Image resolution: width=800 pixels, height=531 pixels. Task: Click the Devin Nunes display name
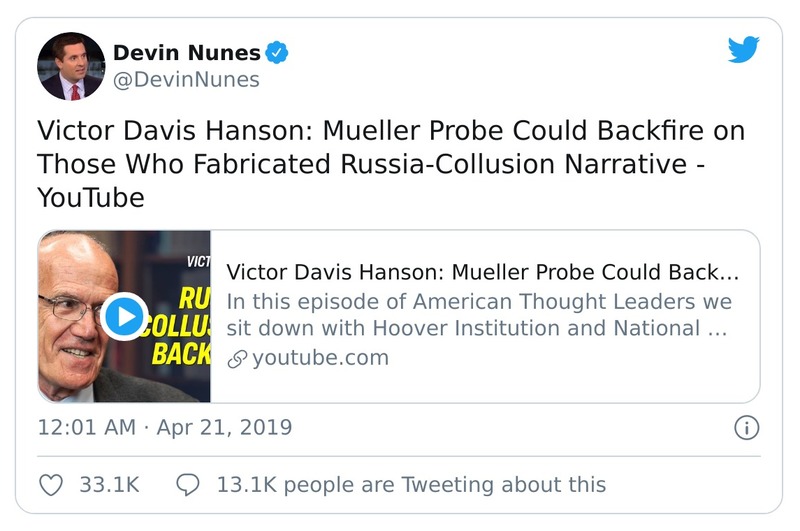click(x=187, y=52)
